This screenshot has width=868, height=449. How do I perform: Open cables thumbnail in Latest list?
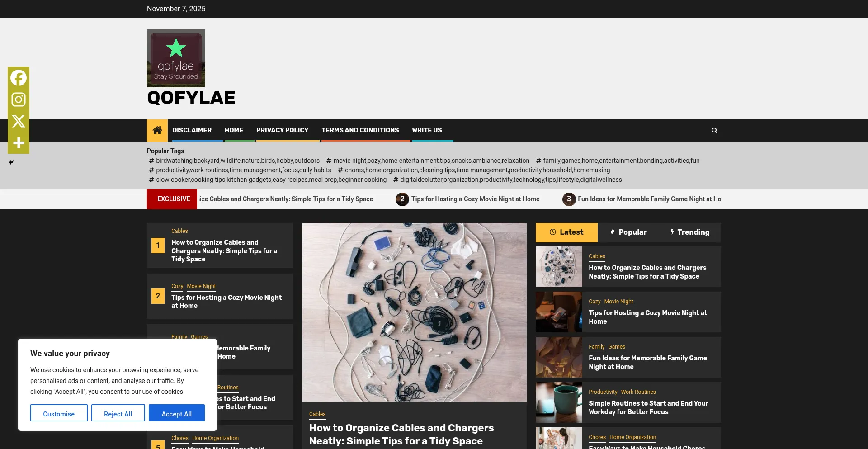pyautogui.click(x=559, y=267)
